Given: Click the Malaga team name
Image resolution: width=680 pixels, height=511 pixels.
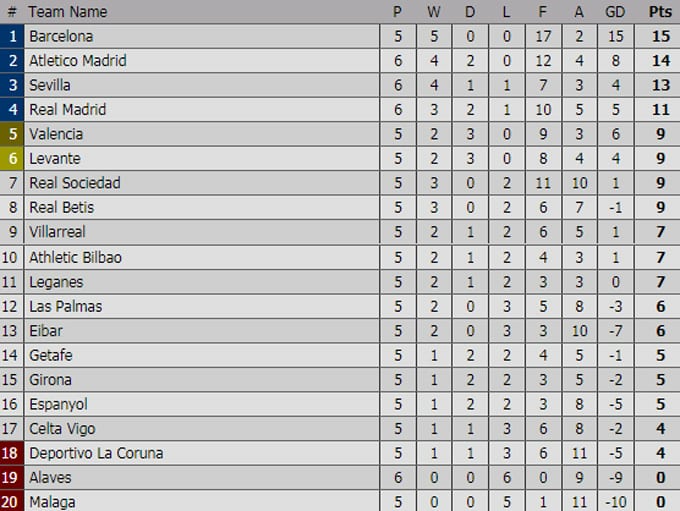Looking at the screenshot, I should click(52, 502).
